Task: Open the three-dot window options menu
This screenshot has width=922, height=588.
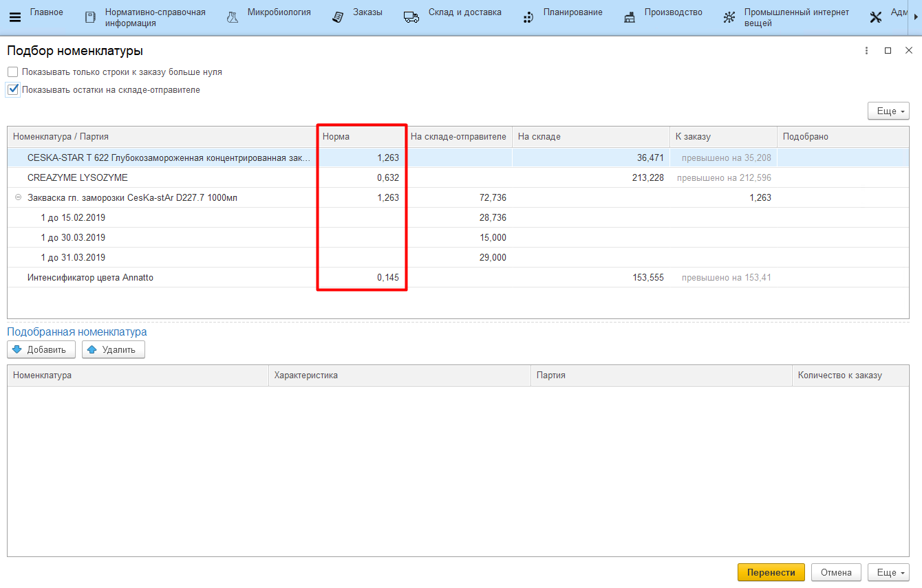Action: point(866,51)
